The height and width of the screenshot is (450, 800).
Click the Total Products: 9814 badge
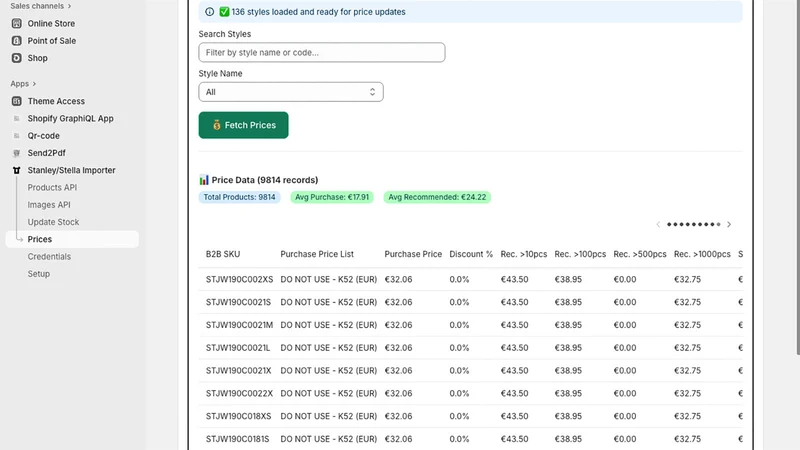239,197
